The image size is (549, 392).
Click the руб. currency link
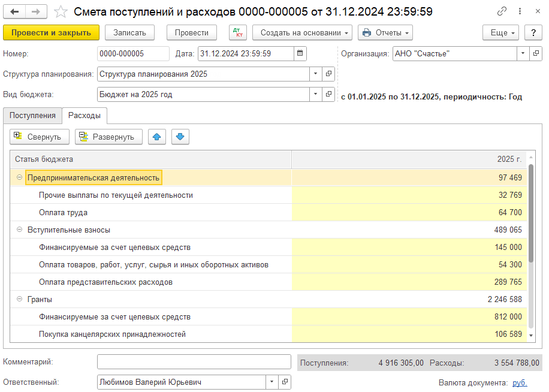point(520,382)
